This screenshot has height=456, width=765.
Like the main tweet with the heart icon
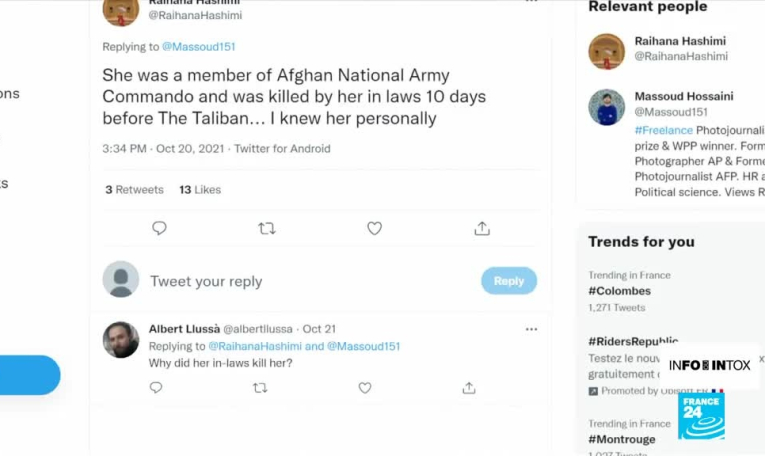[x=374, y=228]
